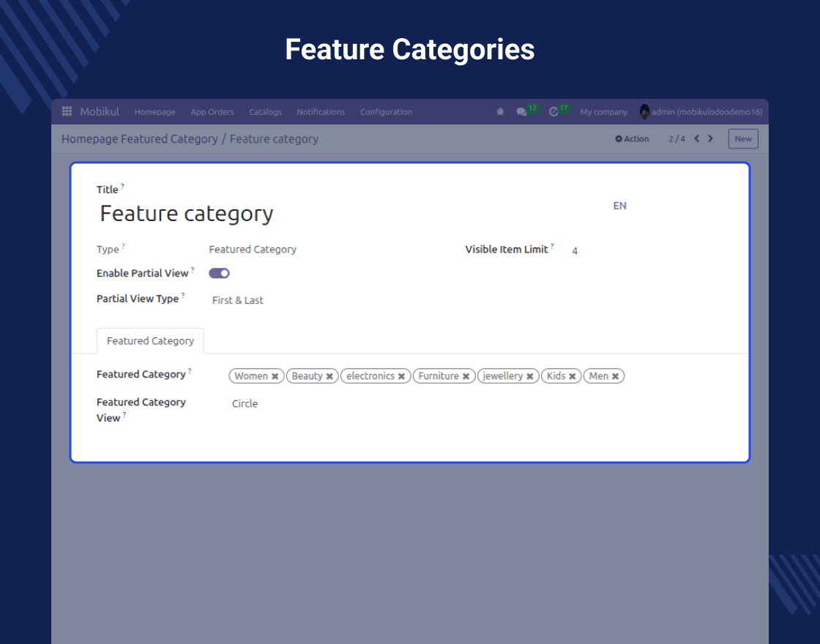
Task: Edit Visible Item Limit value 4
Action: (x=575, y=251)
